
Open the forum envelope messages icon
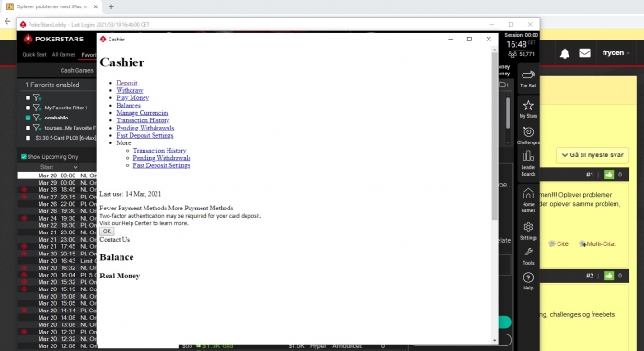pyautogui.click(x=584, y=53)
